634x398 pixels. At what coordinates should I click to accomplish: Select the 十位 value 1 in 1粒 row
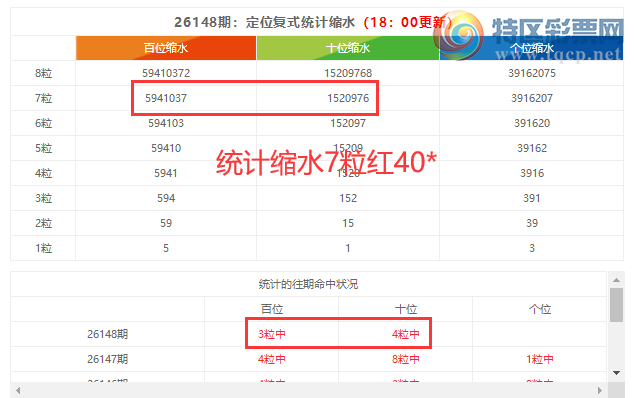click(x=348, y=248)
